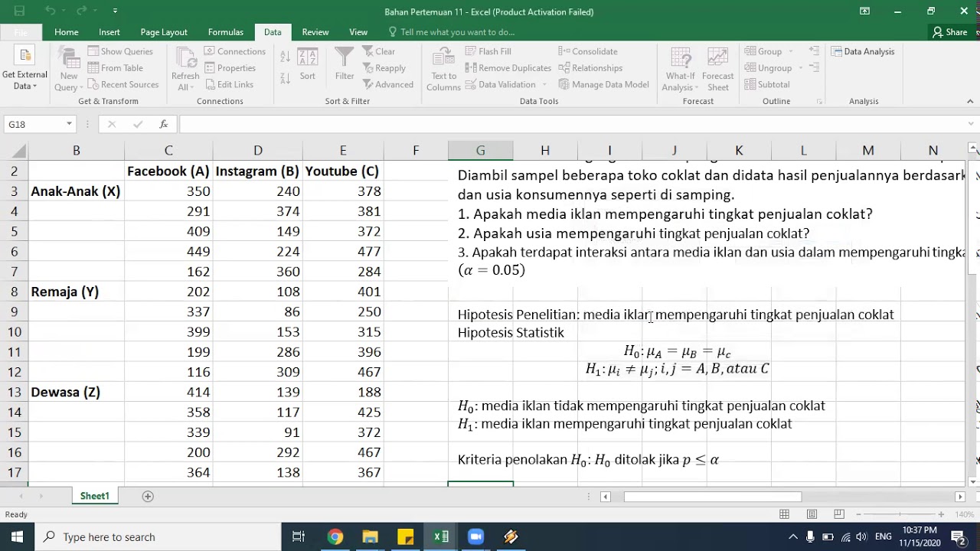The width and height of the screenshot is (980, 551).
Task: Open the Insert ribbon tab
Action: 109,32
